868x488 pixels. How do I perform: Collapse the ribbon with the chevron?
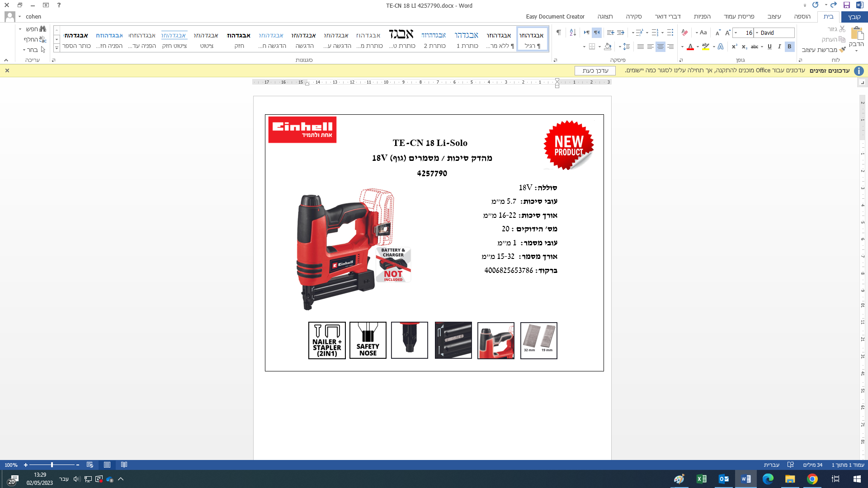click(6, 60)
